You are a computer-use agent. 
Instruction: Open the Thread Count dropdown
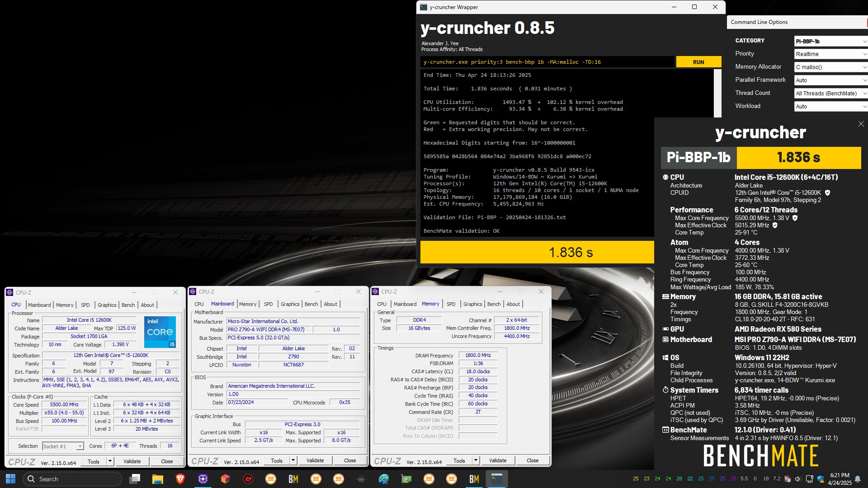pyautogui.click(x=831, y=93)
